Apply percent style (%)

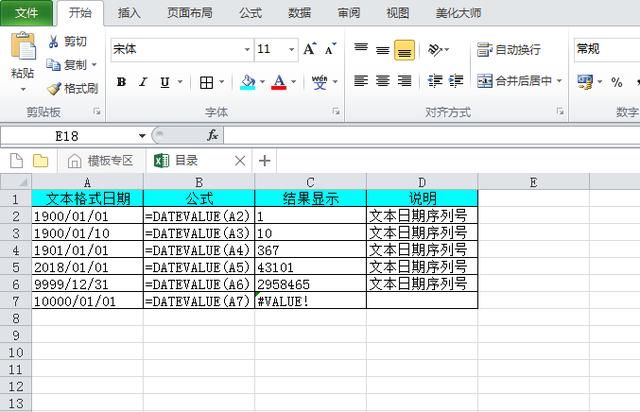click(617, 82)
